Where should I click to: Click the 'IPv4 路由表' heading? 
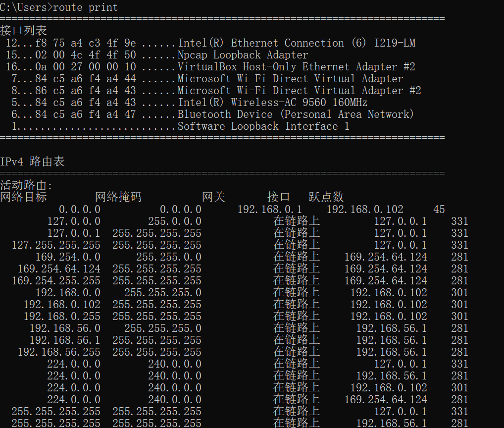(32, 161)
